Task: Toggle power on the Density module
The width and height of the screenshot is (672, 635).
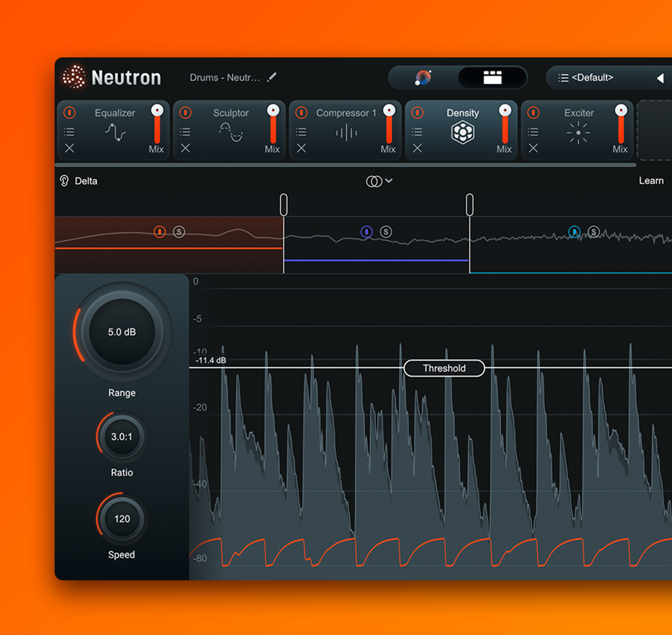Action: (417, 113)
